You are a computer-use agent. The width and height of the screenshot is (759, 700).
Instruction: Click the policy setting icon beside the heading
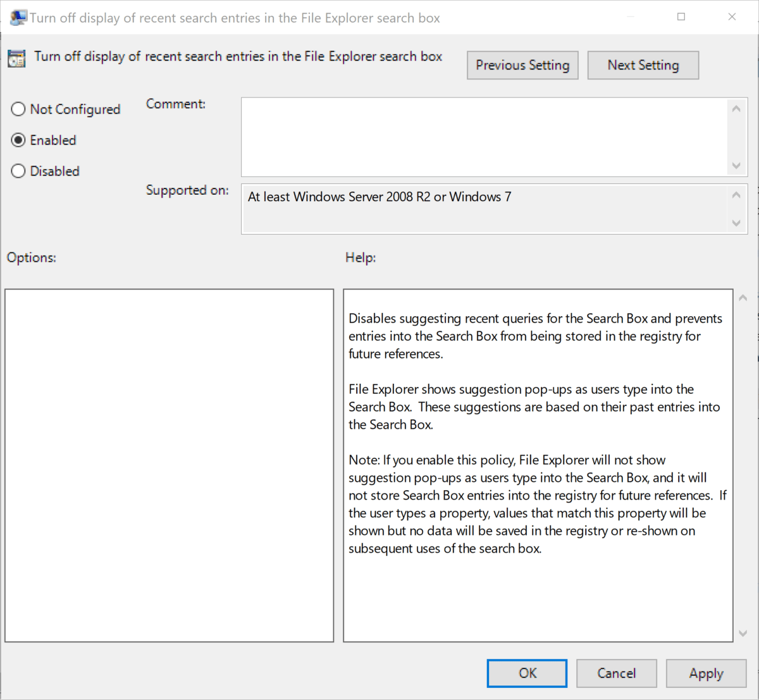coord(16,58)
